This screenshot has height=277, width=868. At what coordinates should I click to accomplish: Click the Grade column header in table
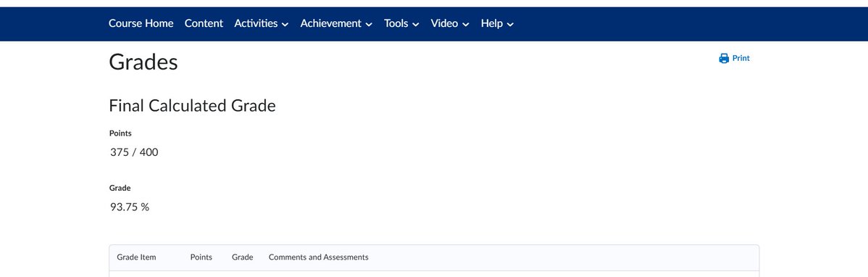coord(243,257)
